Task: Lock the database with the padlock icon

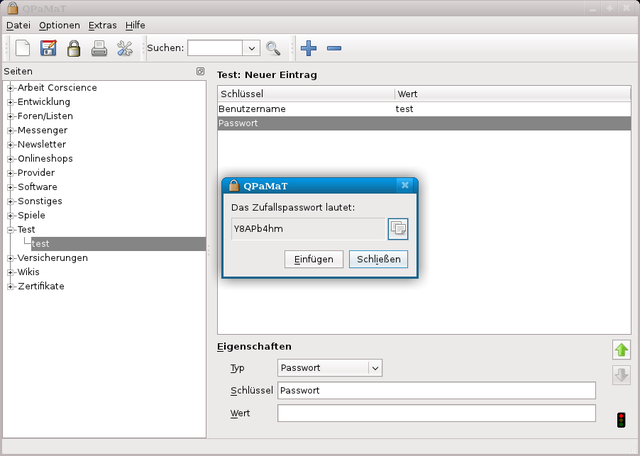Action: [x=73, y=48]
